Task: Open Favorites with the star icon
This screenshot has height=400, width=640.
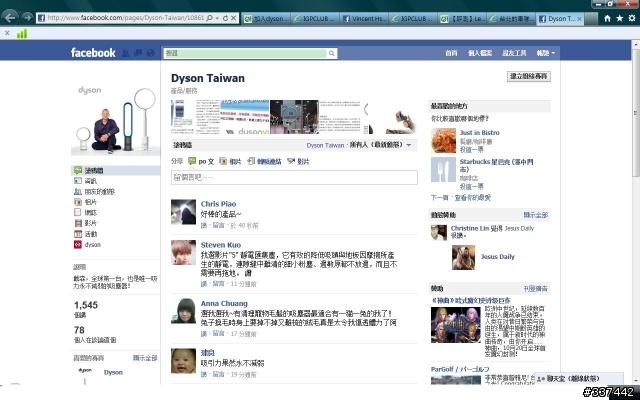Action: [620, 18]
